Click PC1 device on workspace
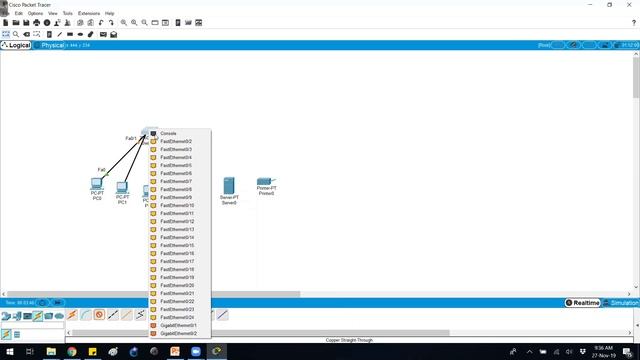This screenshot has height=360, width=640. pos(122,188)
